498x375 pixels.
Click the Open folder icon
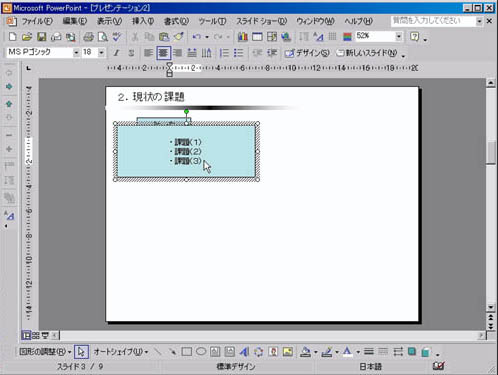27,37
